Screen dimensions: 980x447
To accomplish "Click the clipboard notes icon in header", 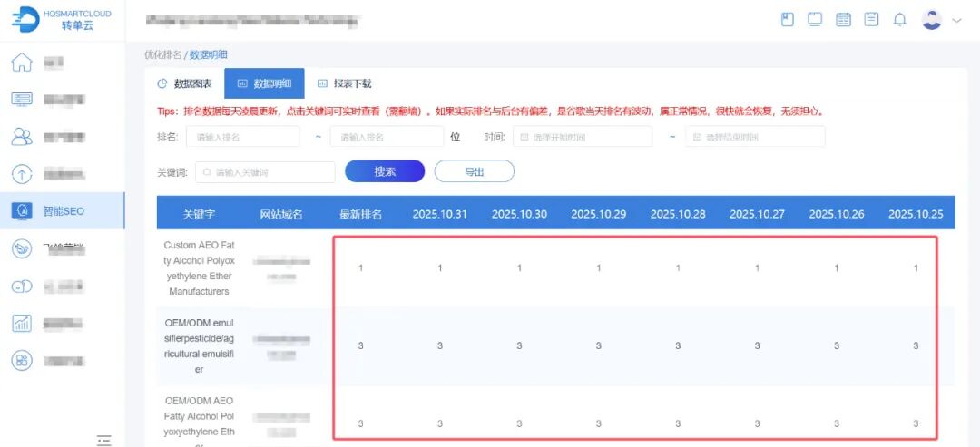I will coord(871,19).
